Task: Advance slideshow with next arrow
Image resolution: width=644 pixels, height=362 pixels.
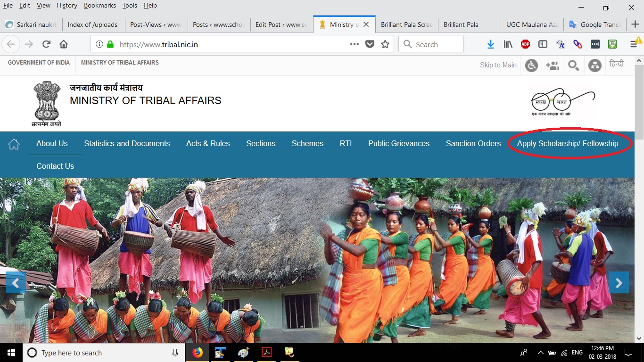Action: click(x=619, y=283)
